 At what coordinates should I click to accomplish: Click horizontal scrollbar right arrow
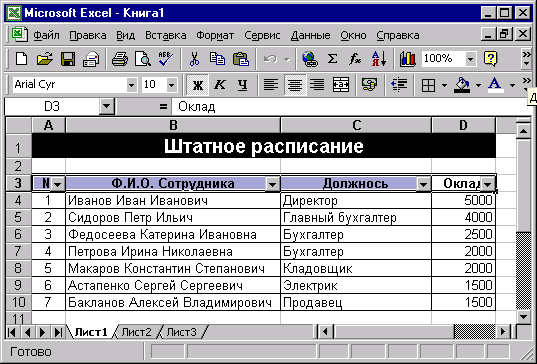(503, 331)
